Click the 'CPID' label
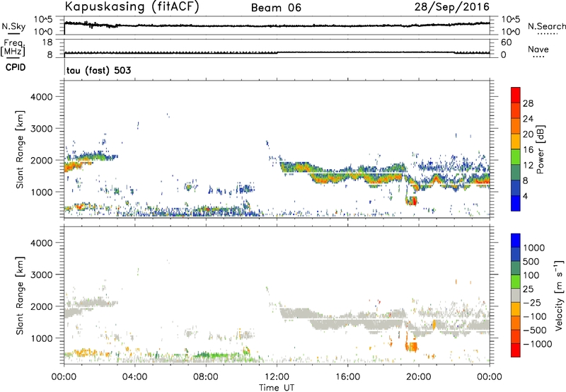The width and height of the screenshot is (566, 392). pos(16,67)
